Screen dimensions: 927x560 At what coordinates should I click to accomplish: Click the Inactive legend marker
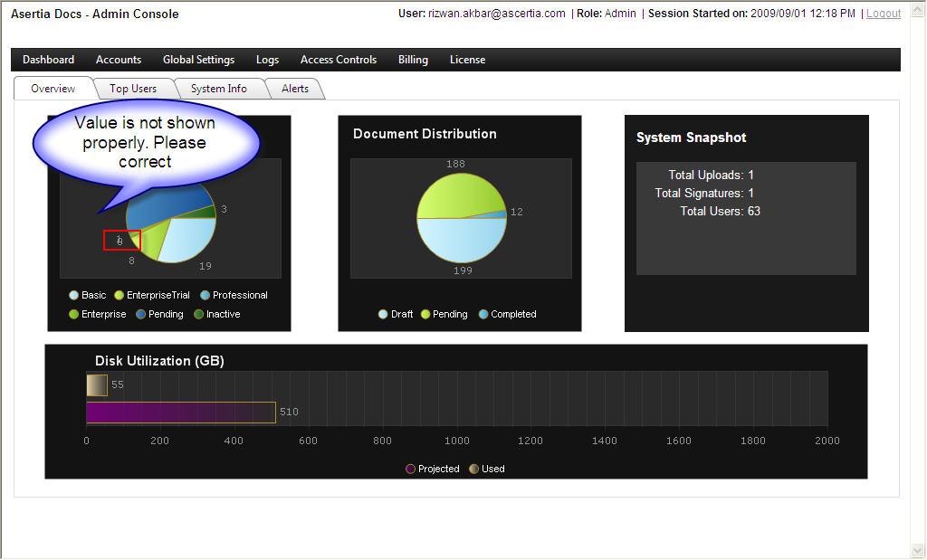point(198,314)
